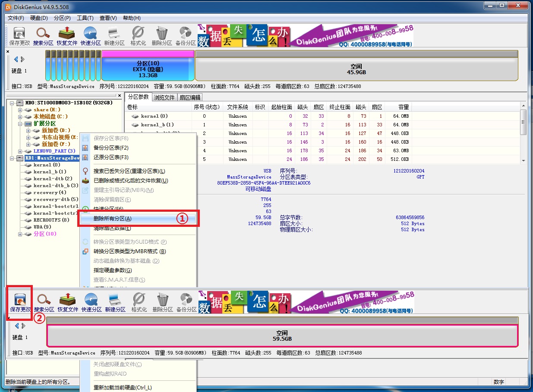Click 删除分区 trash icon in the upper toolbar
This screenshot has height=392, width=533.
(162, 36)
